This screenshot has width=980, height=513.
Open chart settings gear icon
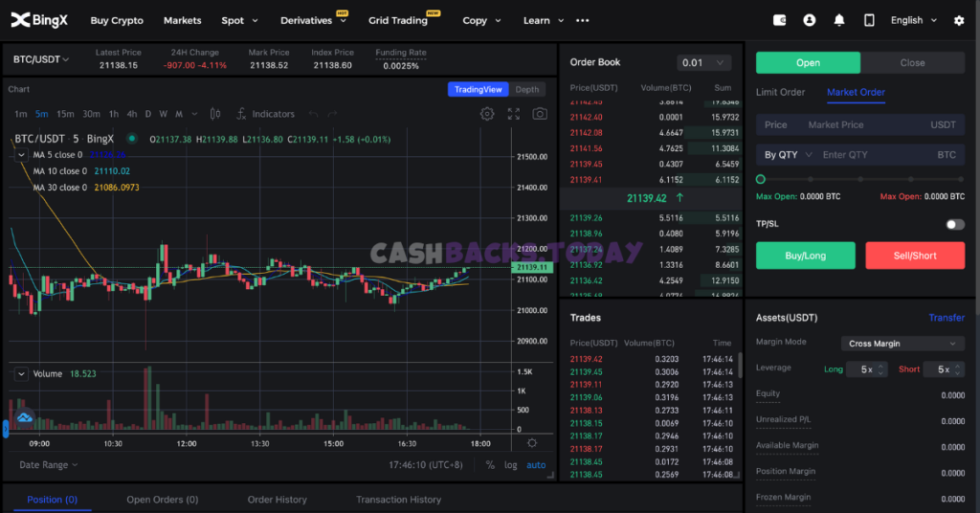point(487,114)
